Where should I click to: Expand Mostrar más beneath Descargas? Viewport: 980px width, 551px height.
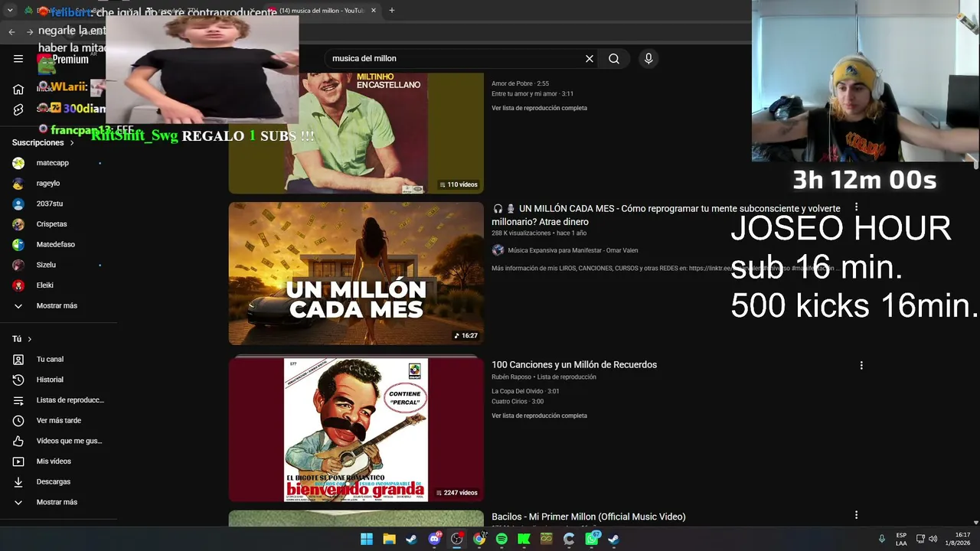[58, 503]
